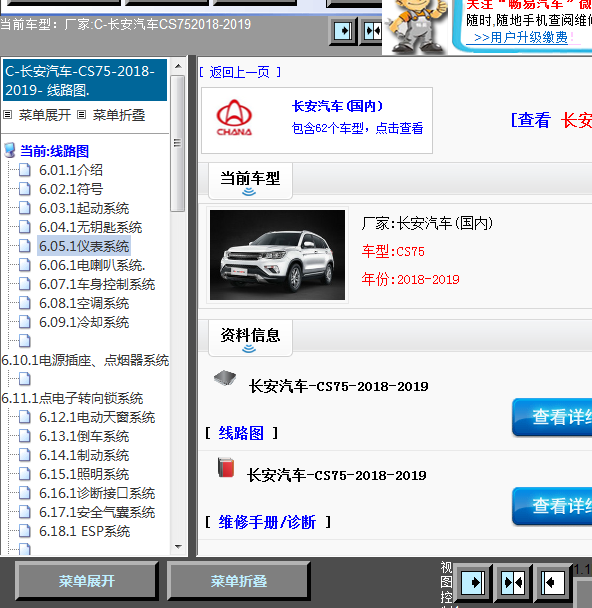Click the tree panel scrollbar thumb
592x608 pixels.
click(178, 143)
